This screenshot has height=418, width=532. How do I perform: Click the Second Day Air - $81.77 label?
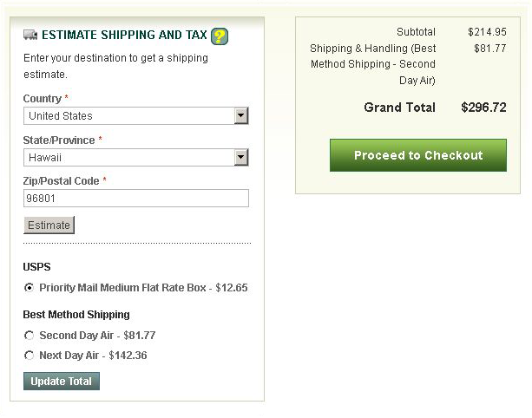click(x=97, y=336)
